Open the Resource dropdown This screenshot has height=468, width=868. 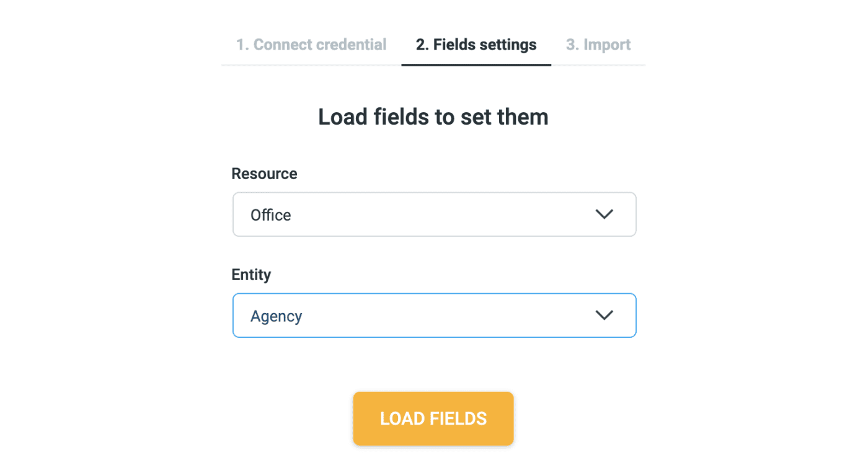[x=434, y=214]
